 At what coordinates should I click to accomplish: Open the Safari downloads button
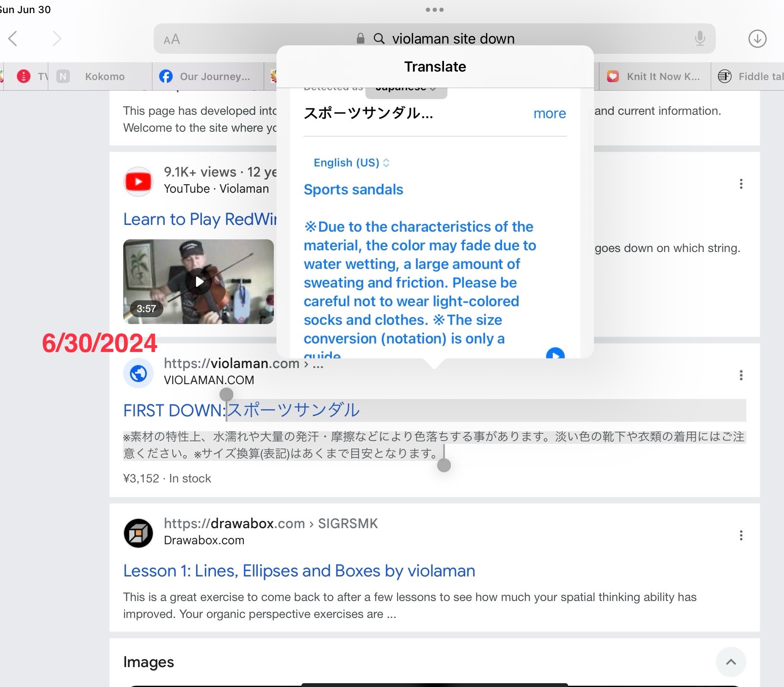point(757,39)
